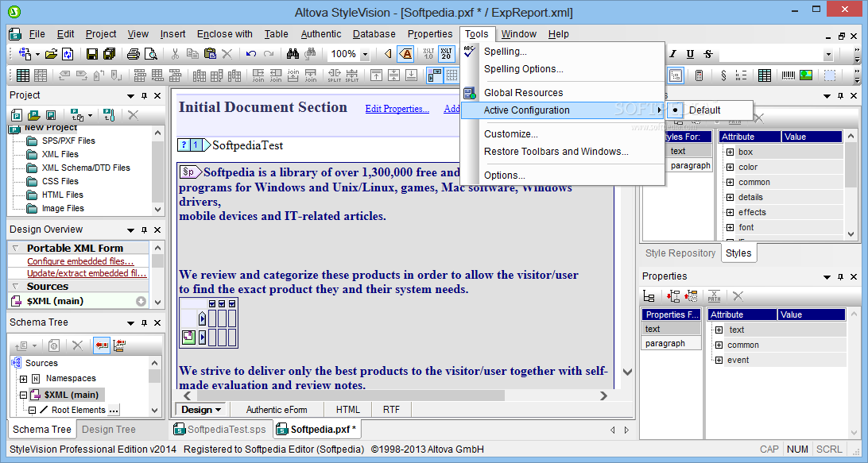Toggle the dotted grid markup icon
This screenshot has height=463, width=868.
[x=451, y=75]
